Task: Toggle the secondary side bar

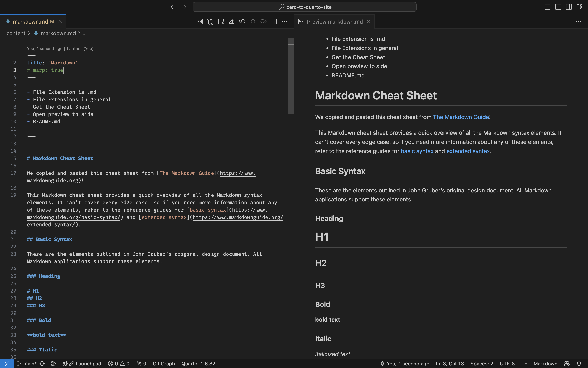Action: click(569, 7)
